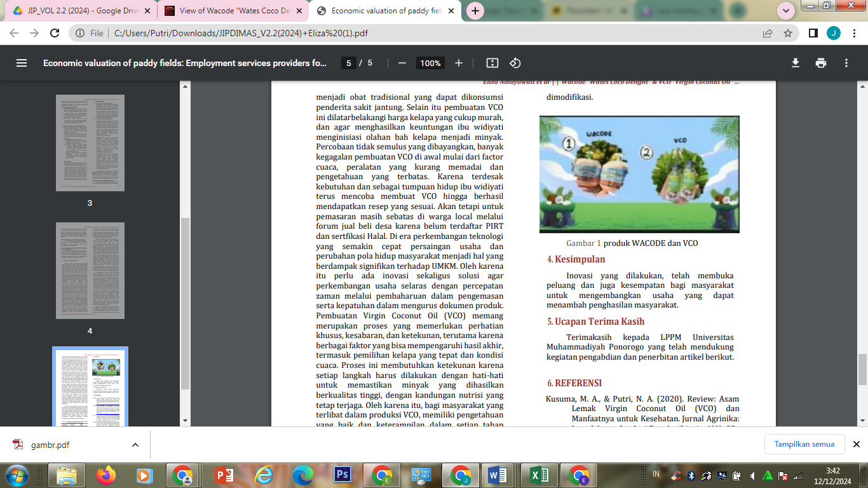The height and width of the screenshot is (488, 868).
Task: Open Photoshop from the taskbar
Action: 342,475
